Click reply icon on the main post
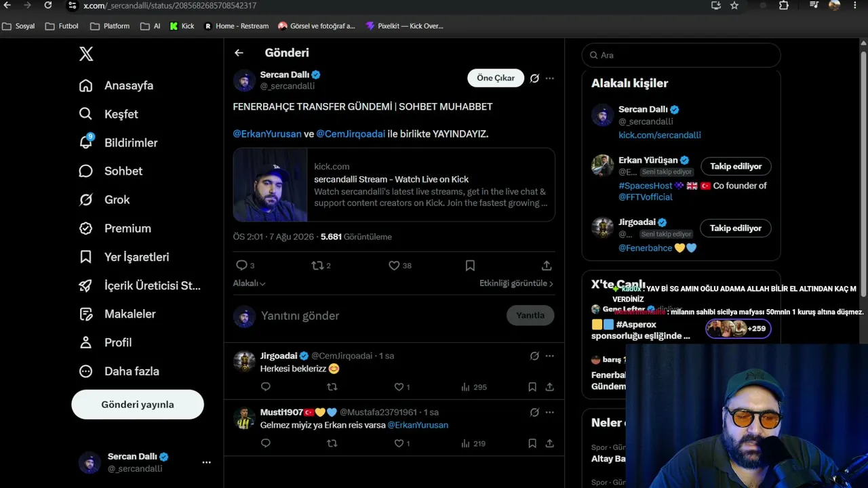 click(241, 266)
